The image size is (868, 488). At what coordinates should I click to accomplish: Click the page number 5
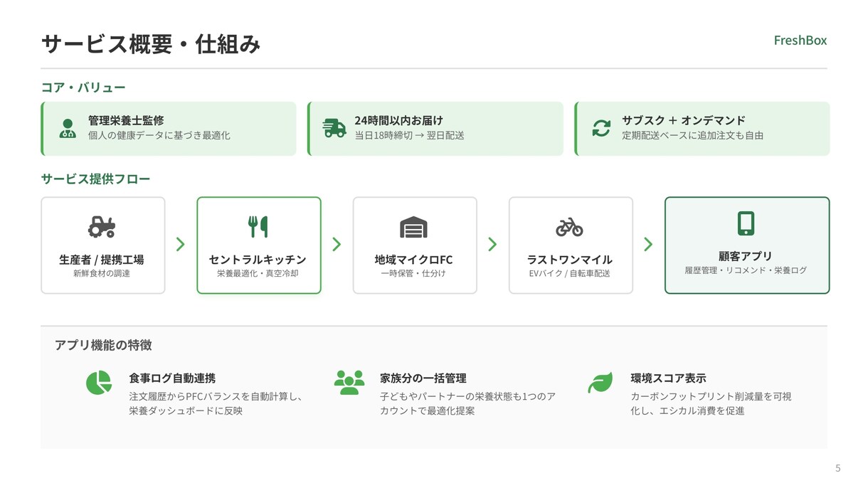(837, 468)
